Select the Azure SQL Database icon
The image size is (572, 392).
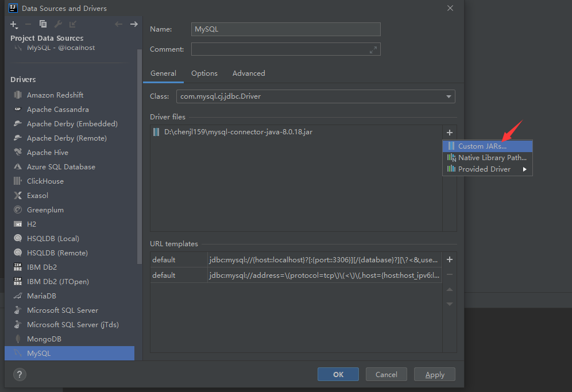[17, 166]
